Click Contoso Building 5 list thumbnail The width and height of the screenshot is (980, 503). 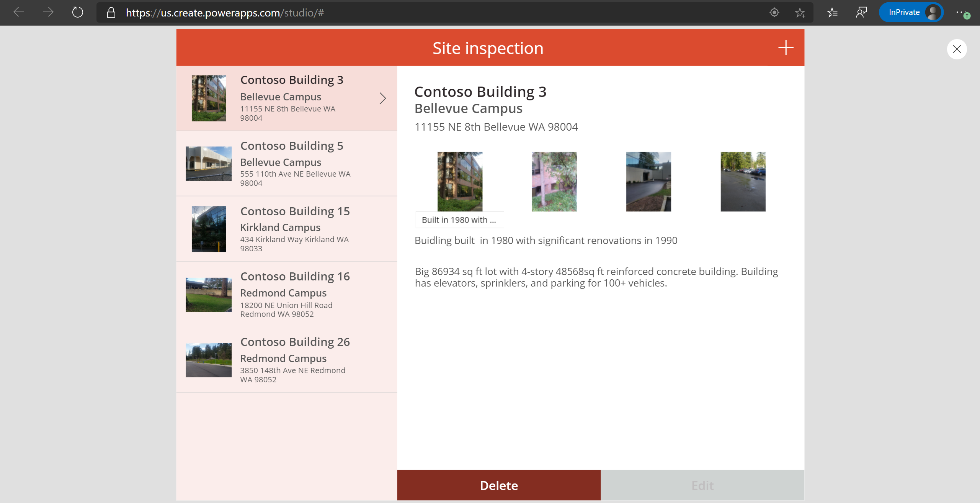coord(209,164)
